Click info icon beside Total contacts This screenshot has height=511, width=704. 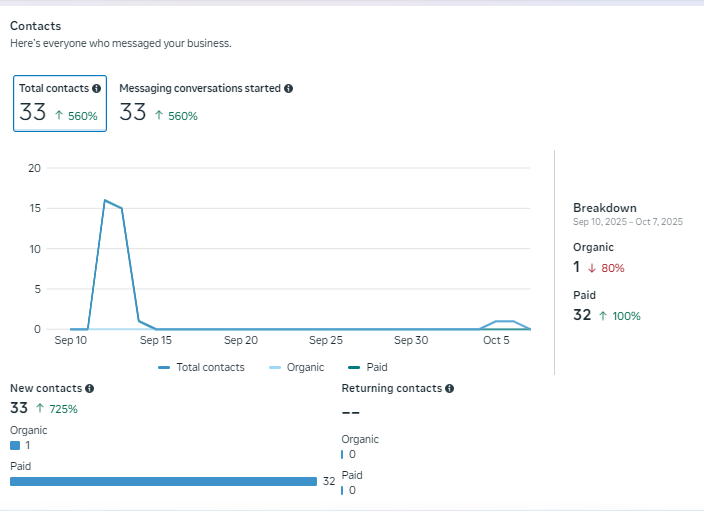(96, 89)
